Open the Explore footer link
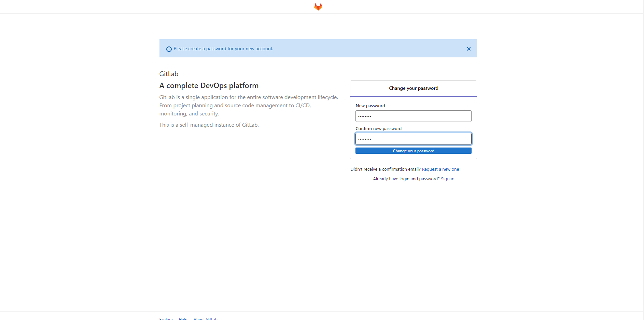Image resolution: width=644 pixels, height=320 pixels. pos(166,319)
